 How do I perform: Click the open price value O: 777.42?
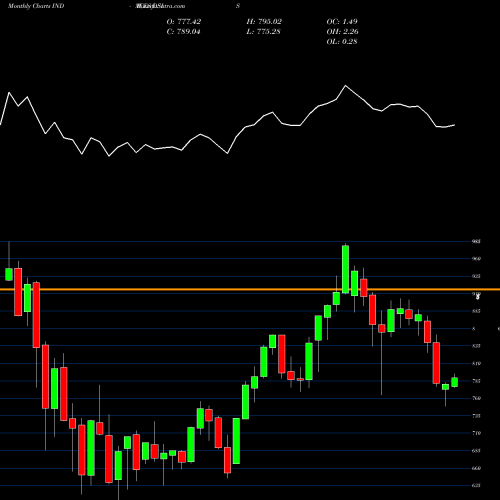click(184, 22)
